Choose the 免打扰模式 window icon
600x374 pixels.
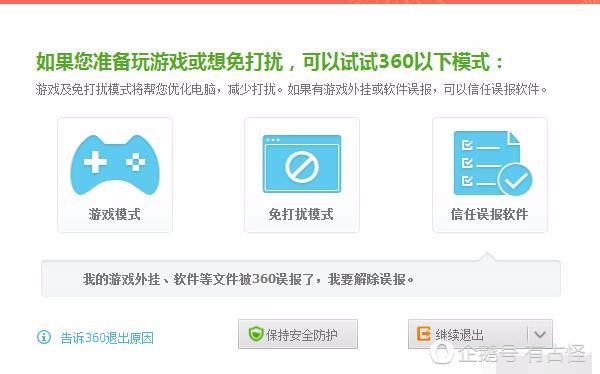302,164
